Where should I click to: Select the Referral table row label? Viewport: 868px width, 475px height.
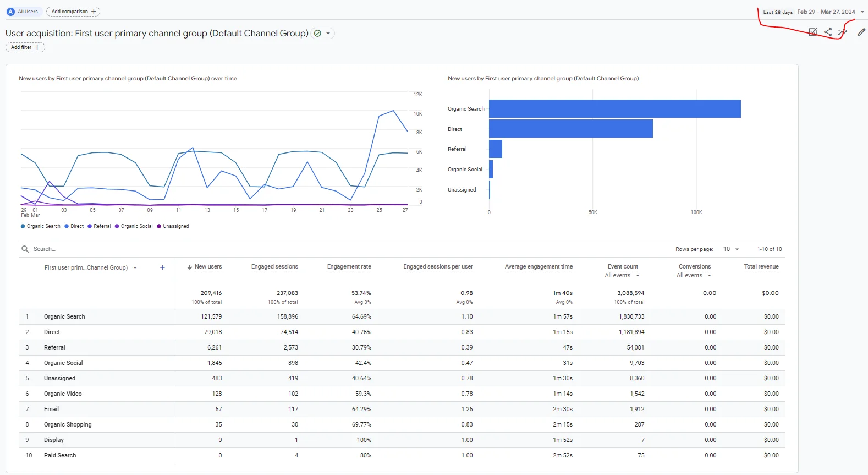(x=54, y=348)
